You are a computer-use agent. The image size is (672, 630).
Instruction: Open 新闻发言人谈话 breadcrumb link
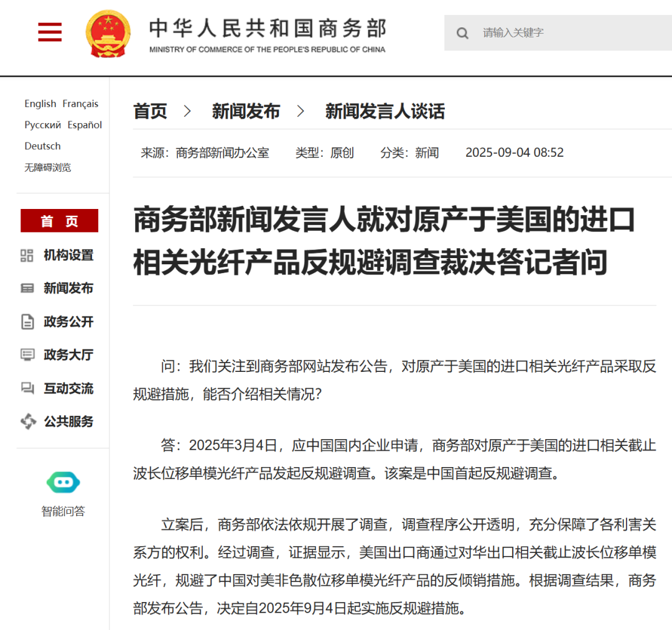click(x=385, y=112)
